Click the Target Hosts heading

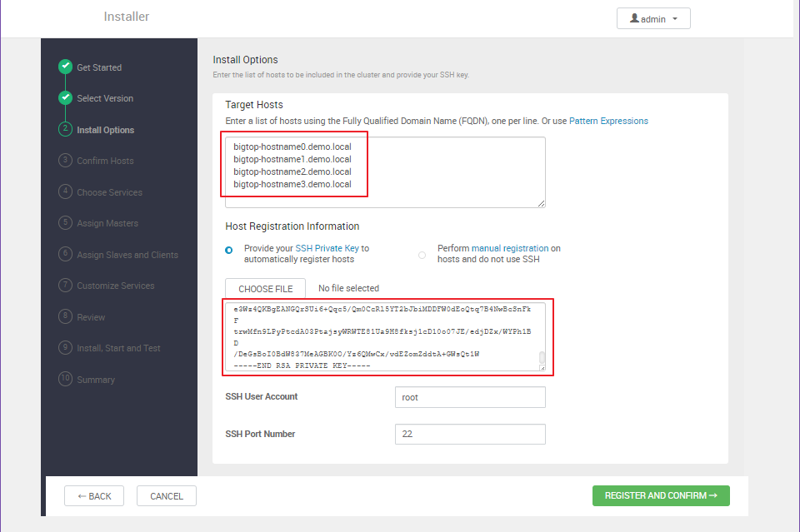tap(254, 105)
